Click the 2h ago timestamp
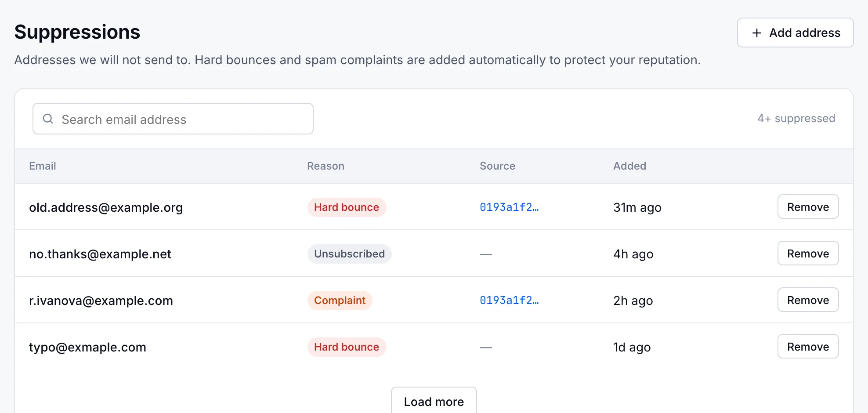The height and width of the screenshot is (413, 868). (x=633, y=301)
